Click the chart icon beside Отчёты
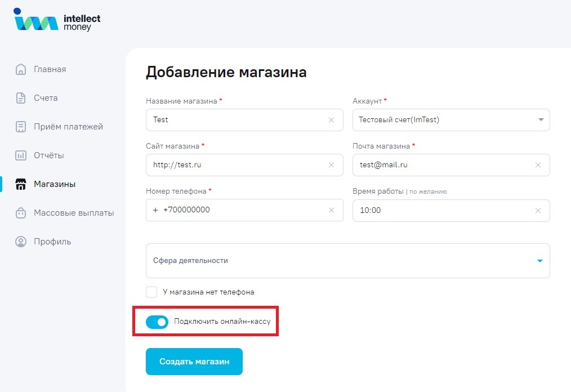571x392 pixels. coord(21,155)
